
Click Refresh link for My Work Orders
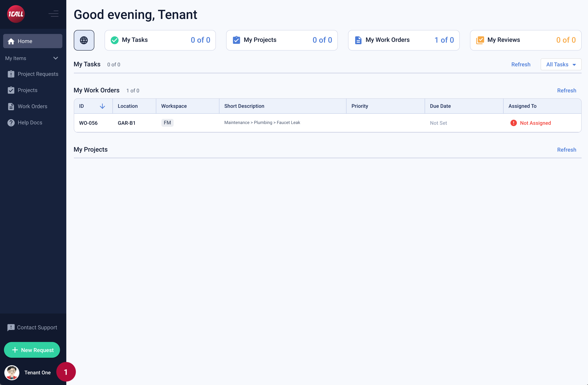coord(566,90)
